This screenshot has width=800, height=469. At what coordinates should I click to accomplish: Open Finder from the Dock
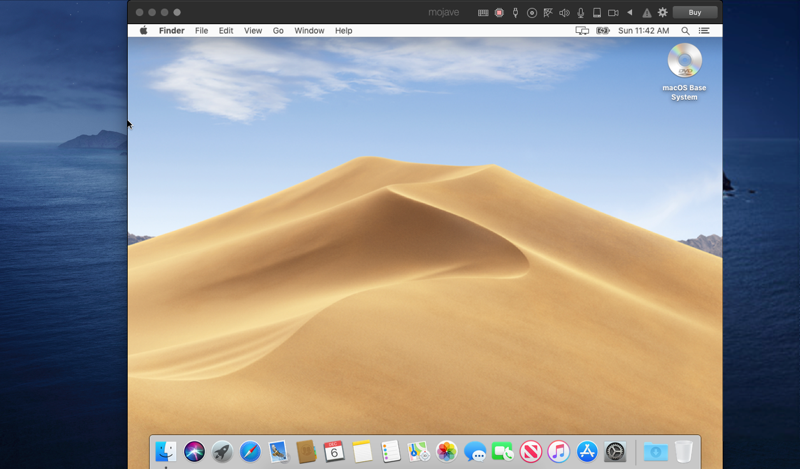(166, 452)
